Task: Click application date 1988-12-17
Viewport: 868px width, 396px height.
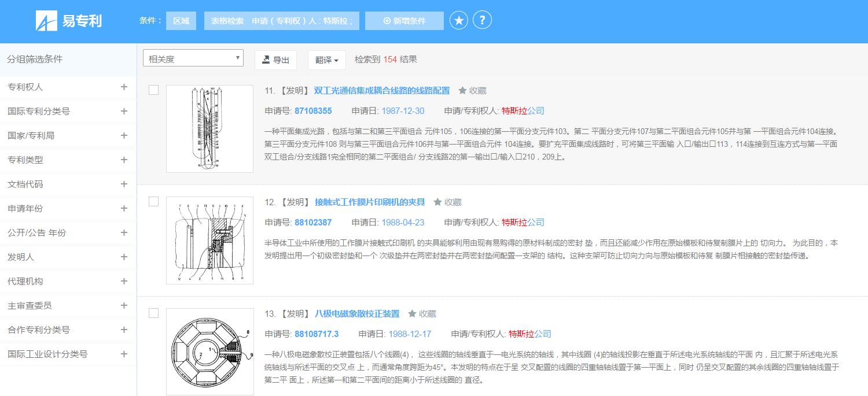Action: click(410, 334)
